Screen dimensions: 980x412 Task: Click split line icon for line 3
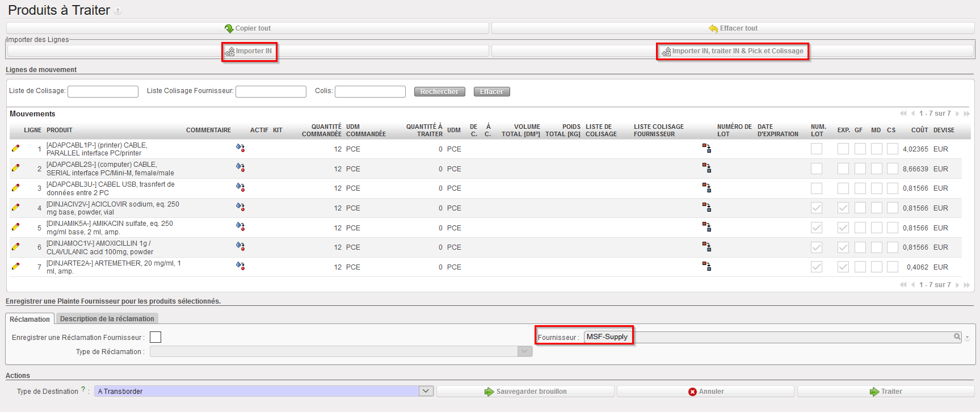[706, 188]
